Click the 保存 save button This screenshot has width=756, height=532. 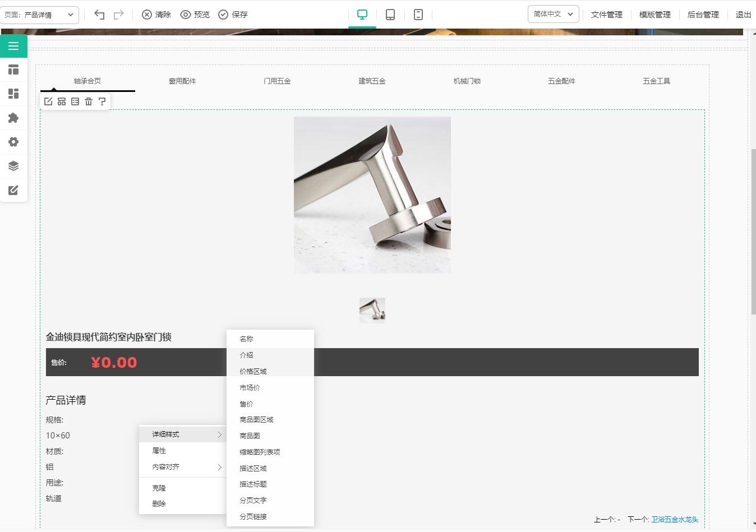coord(233,15)
